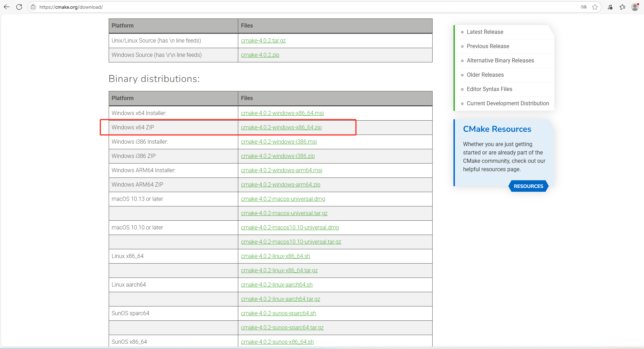Select 'Windows Source (has \r\n line feeds)' cell
This screenshot has width=644, height=349.
click(173, 55)
